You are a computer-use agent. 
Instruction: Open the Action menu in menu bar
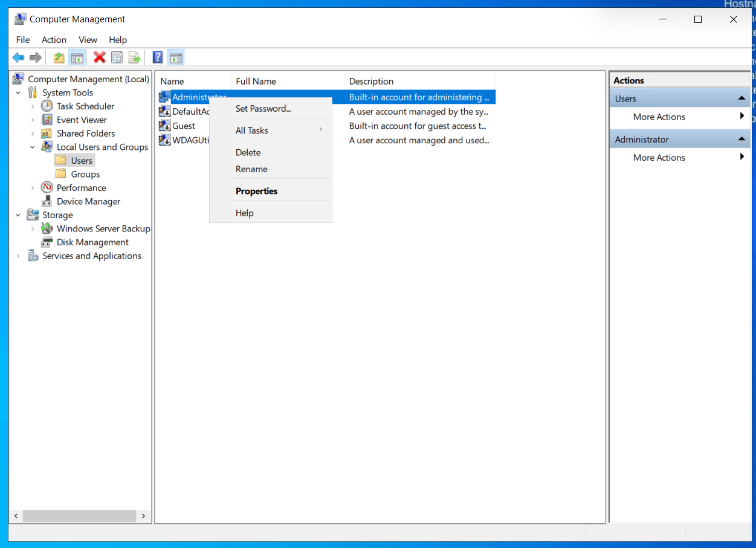54,40
